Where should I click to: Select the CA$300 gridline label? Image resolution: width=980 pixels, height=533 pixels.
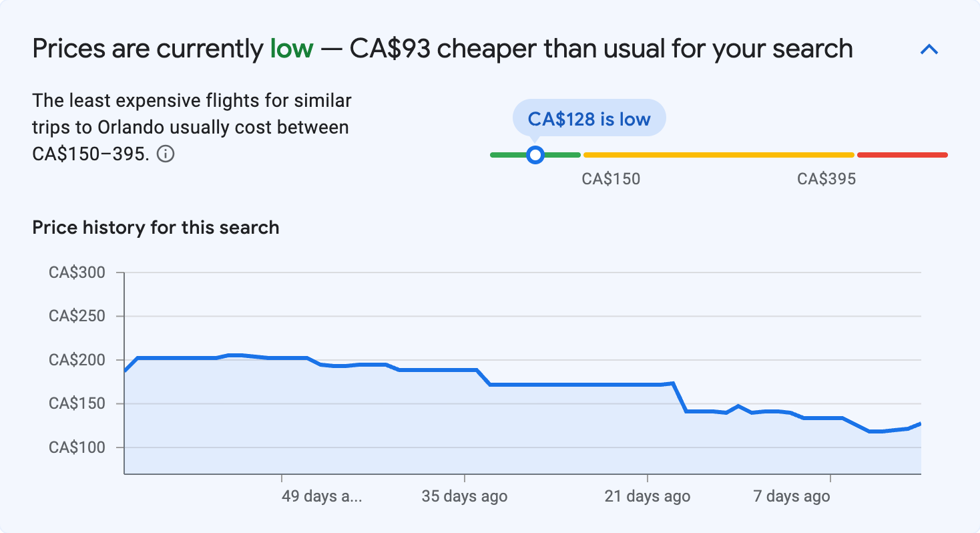tap(78, 272)
